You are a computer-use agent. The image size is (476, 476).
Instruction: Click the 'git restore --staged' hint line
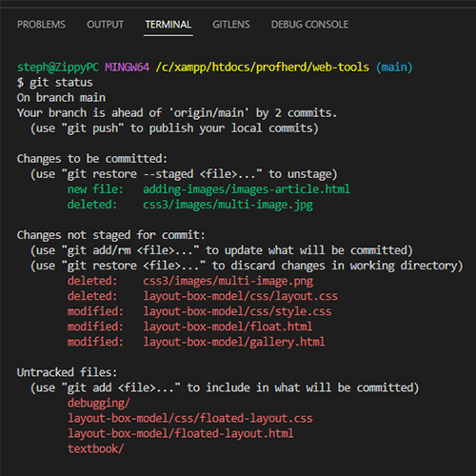184,174
